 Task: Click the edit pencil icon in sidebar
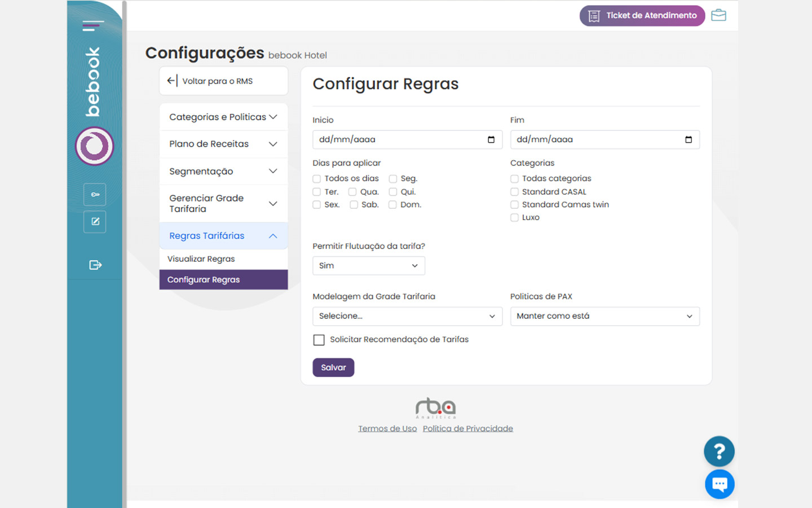click(95, 222)
